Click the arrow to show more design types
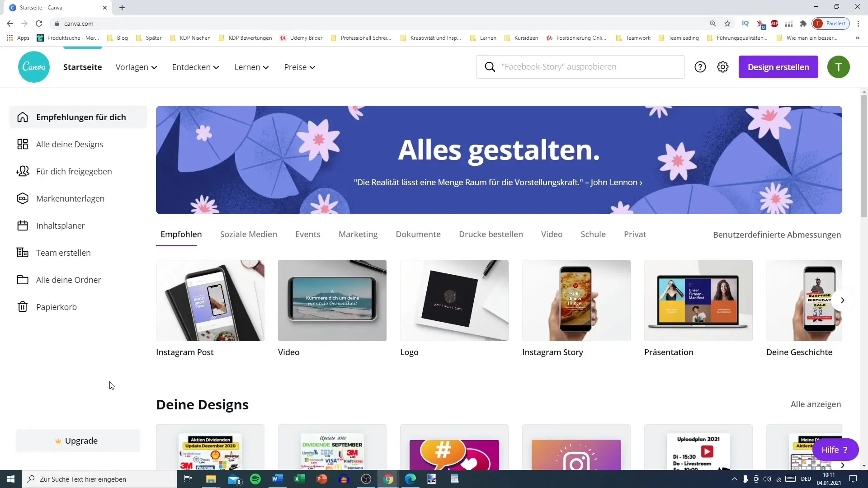This screenshot has height=488, width=868. click(842, 300)
